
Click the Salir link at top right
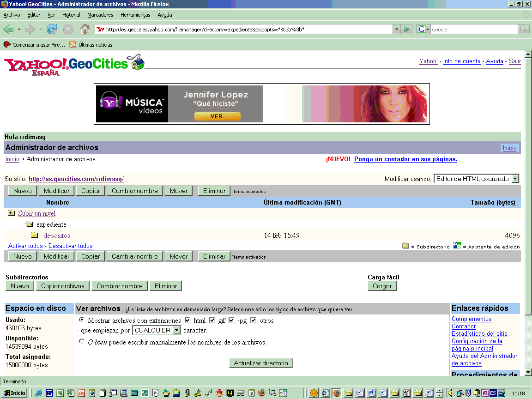pyautogui.click(x=515, y=61)
